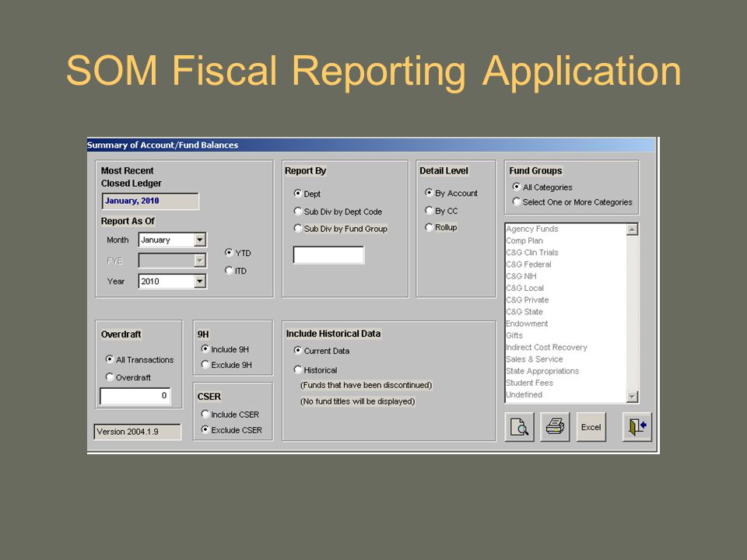The width and height of the screenshot is (747, 560).
Task: Select Indirect Cost Recovery in the list
Action: tap(566, 347)
